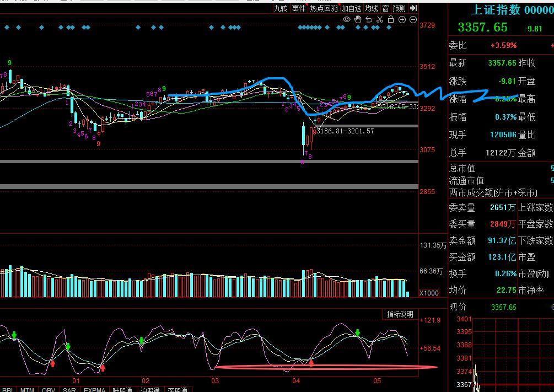The image size is (554, 392).
Task: Click the X1000 volume unit label
Action: click(x=429, y=293)
